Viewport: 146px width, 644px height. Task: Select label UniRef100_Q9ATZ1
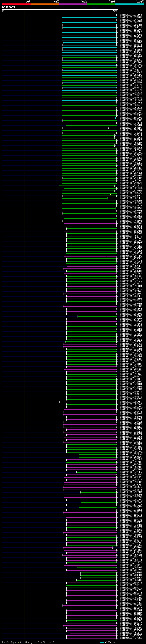point(131,183)
